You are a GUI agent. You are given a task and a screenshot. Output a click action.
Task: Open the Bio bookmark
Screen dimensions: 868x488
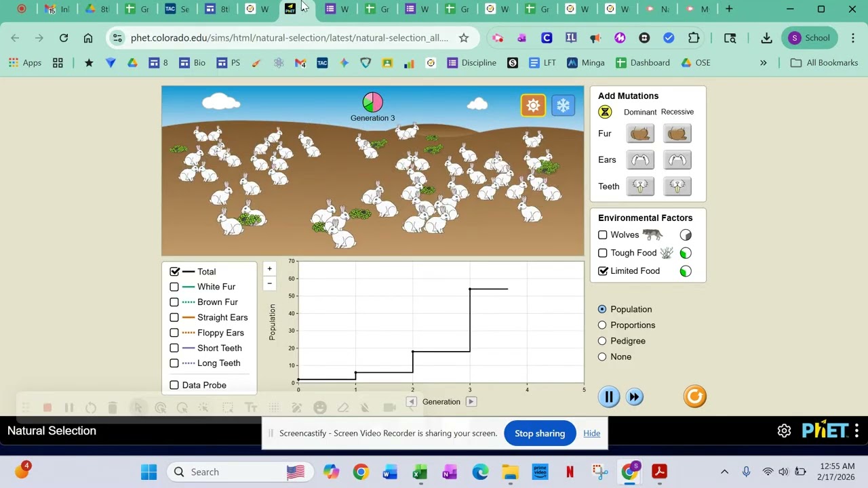coord(192,62)
